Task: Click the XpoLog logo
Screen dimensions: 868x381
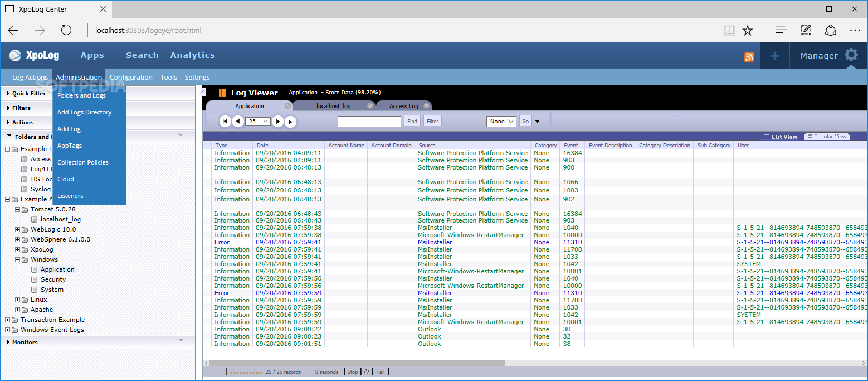Action: pos(35,55)
